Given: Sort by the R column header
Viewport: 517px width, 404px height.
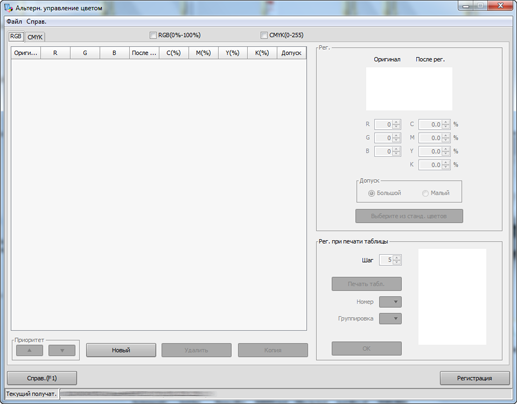Looking at the screenshot, I should [x=55, y=53].
